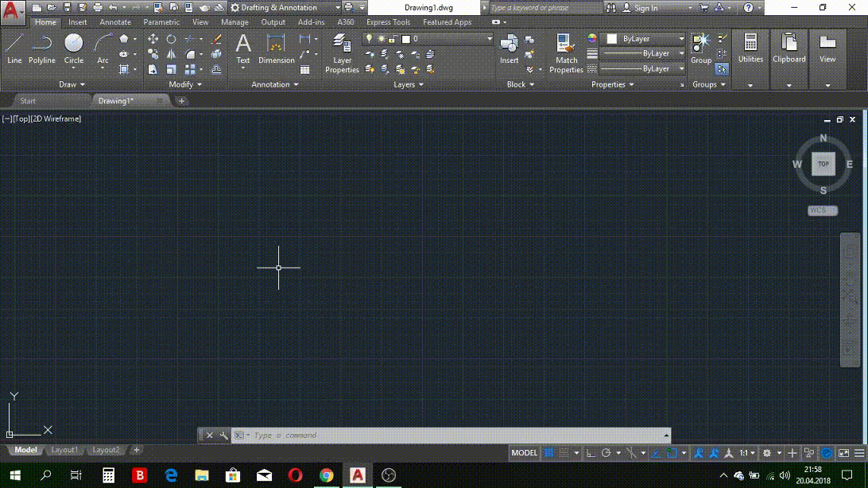Switch to the Annotate ribbon tab

pyautogui.click(x=115, y=22)
